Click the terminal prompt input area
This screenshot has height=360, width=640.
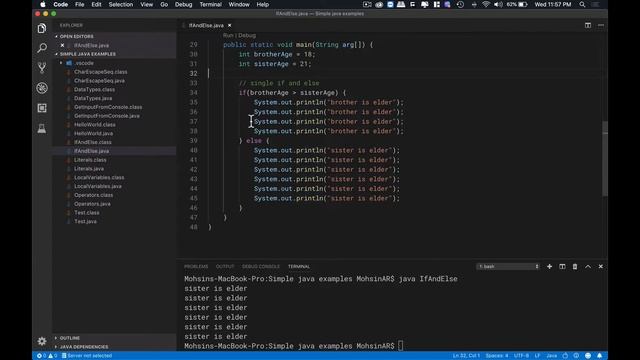(x=400, y=346)
